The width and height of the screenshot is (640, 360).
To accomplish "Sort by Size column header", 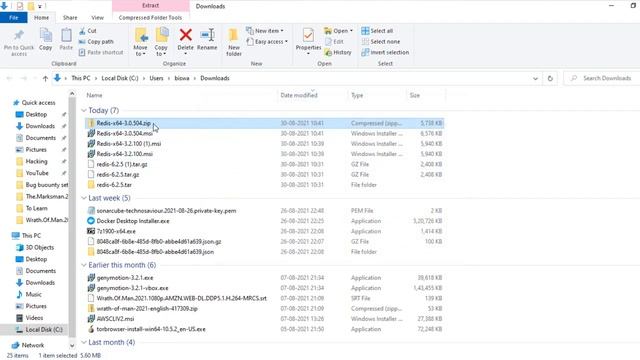I will 415,95.
